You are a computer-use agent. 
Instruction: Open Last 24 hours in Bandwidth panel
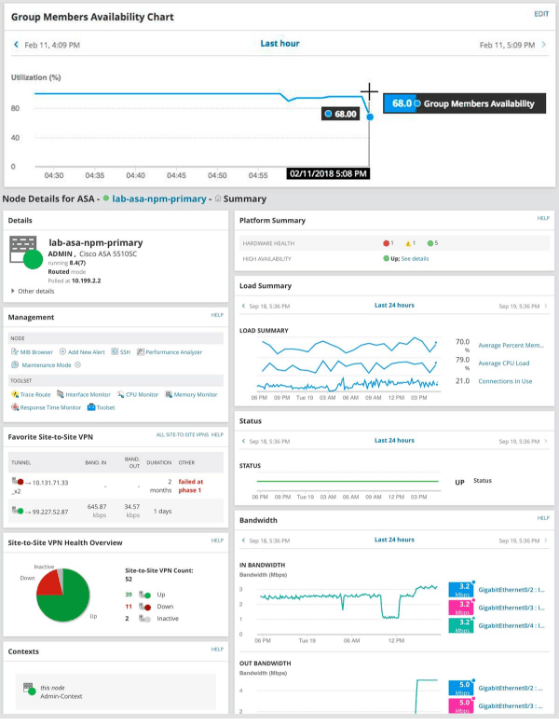click(394, 540)
